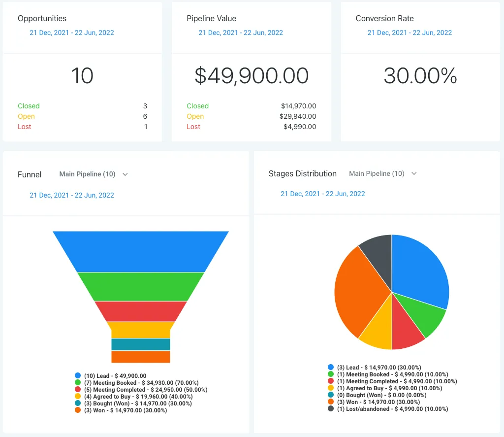Toggle '(1) Meeting Completed - $ 4,990.00 (10.00%)' stages entry
Image resolution: width=504 pixels, height=437 pixels.
397,381
